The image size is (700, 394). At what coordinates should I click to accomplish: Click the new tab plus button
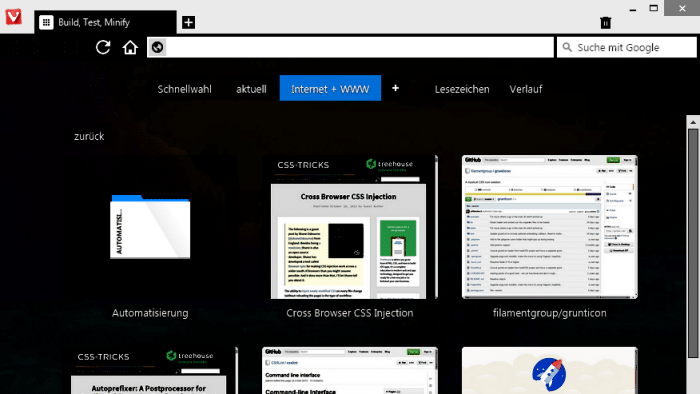point(188,22)
